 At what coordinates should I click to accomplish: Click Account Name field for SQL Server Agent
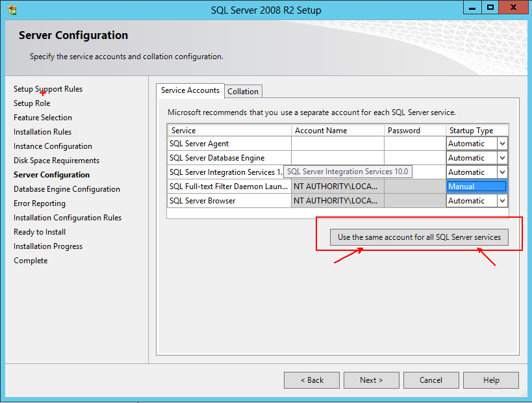[338, 144]
